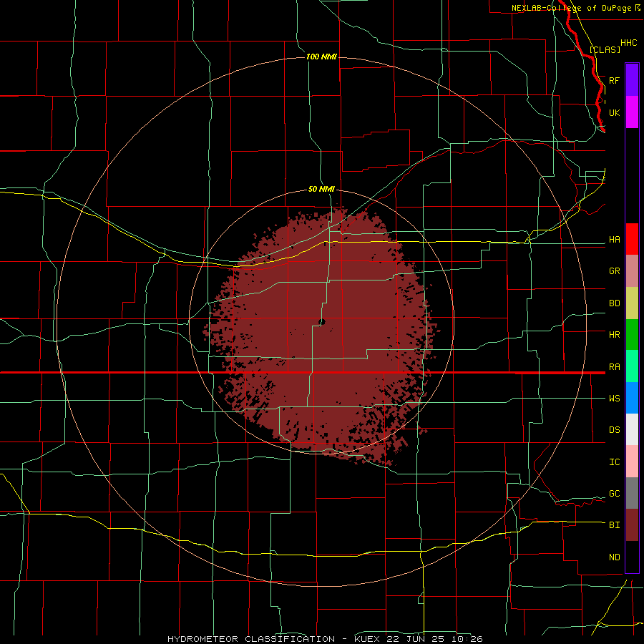Click the magenta UK legend color swatch
Viewport: 644px width, 644px height.
(x=632, y=112)
